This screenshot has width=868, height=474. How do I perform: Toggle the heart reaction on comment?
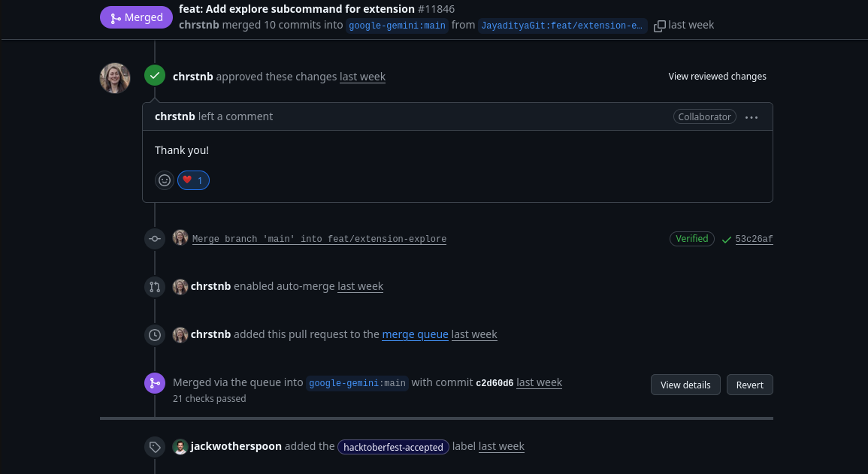coord(194,180)
